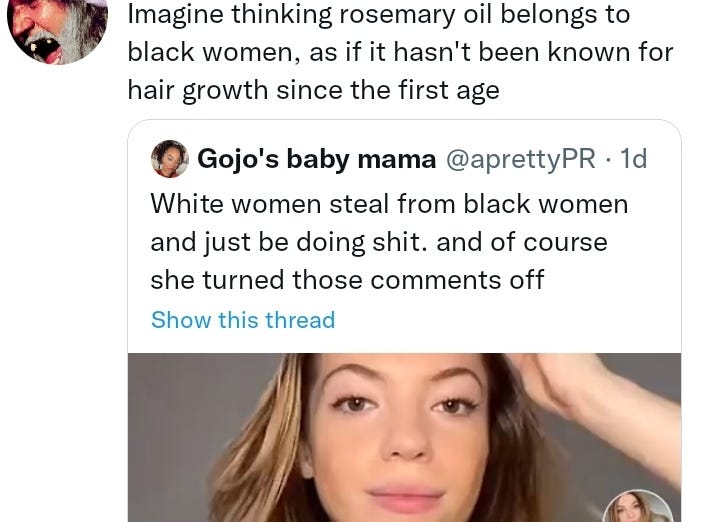Viewport: 703px width, 522px height.
Task: Open the quoted tweet text White women steal
Action: tap(389, 204)
